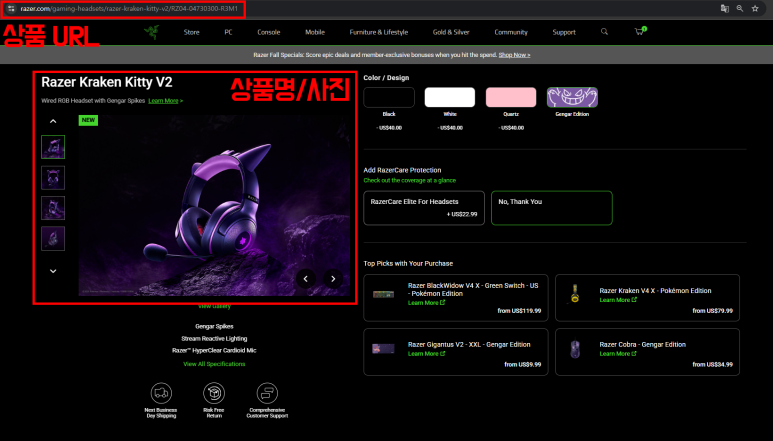Screen dimensions: 773x441
Task: Choose the No, Thank You protection option
Action: [552, 208]
